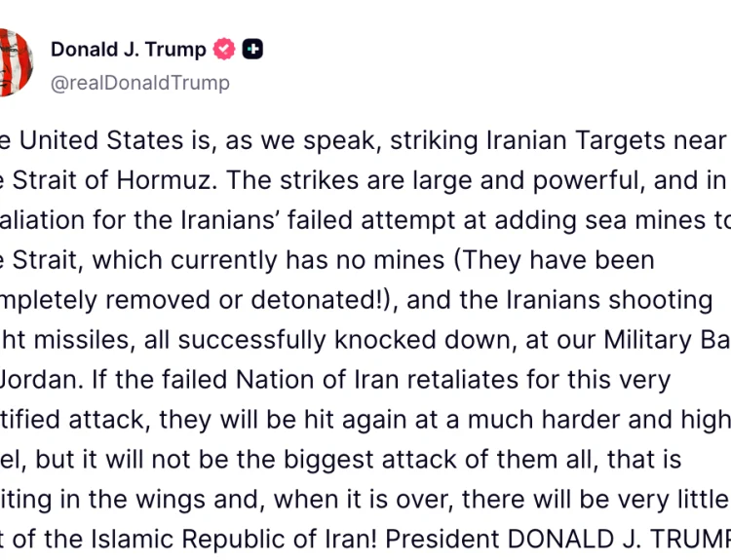Open the Donald J. Trump display name

[x=129, y=50]
